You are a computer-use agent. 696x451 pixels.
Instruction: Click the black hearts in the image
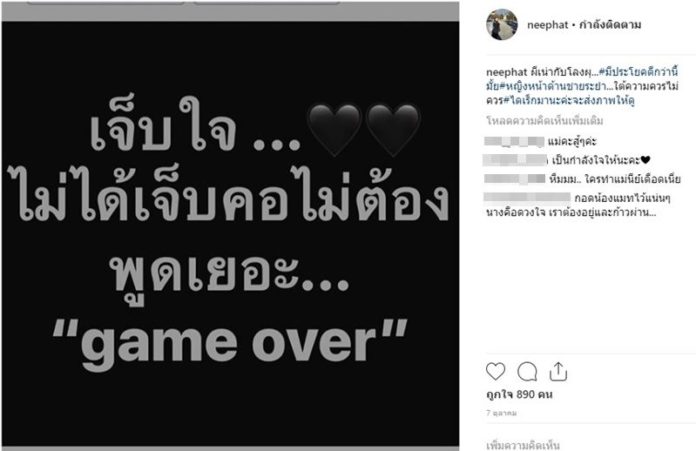pos(364,131)
